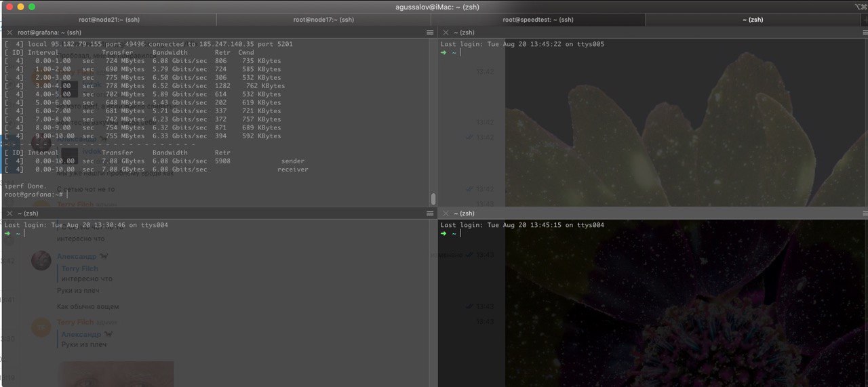Switch to the root@node17 ssh tab

click(x=323, y=20)
